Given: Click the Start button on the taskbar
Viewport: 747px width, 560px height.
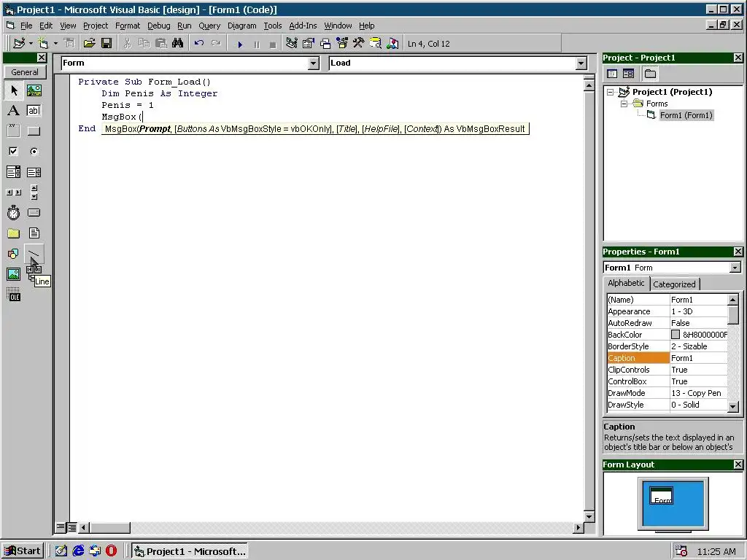Looking at the screenshot, I should pyautogui.click(x=23, y=551).
